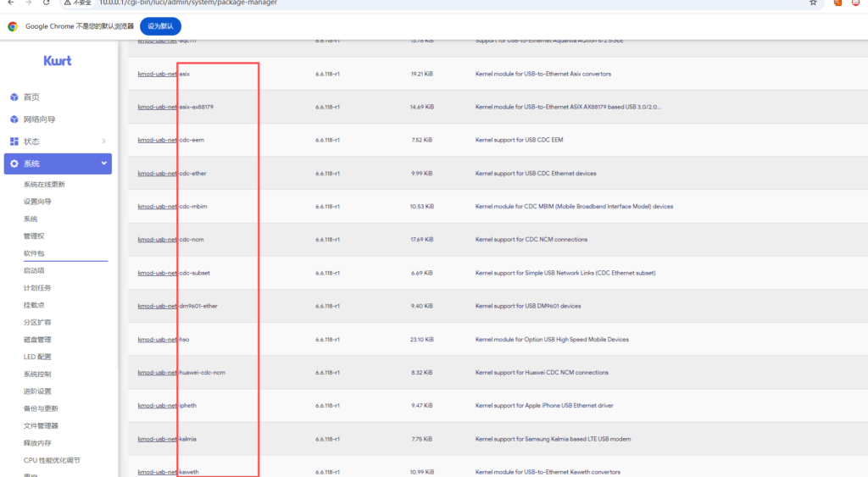
Task: Collapse the 系统 menu with its down arrow
Action: coord(103,164)
